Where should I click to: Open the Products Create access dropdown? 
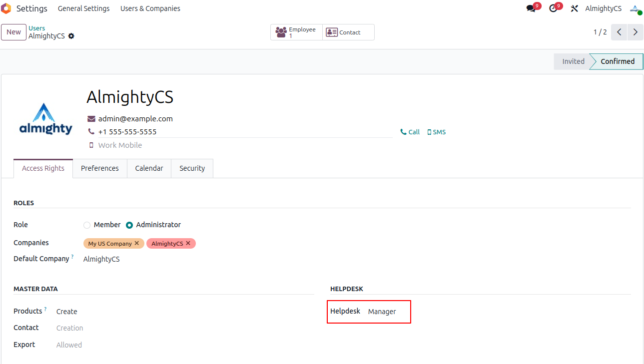tap(67, 312)
